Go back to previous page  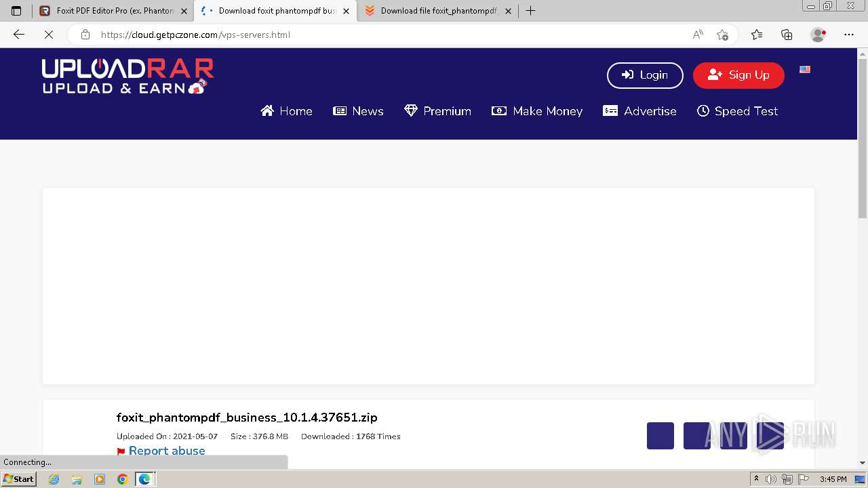[19, 35]
